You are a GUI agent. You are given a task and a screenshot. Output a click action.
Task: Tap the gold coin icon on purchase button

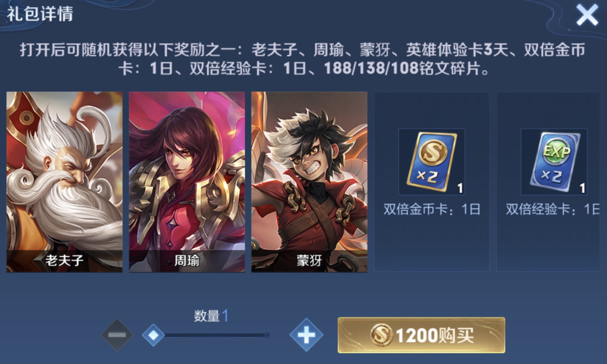[x=381, y=335]
